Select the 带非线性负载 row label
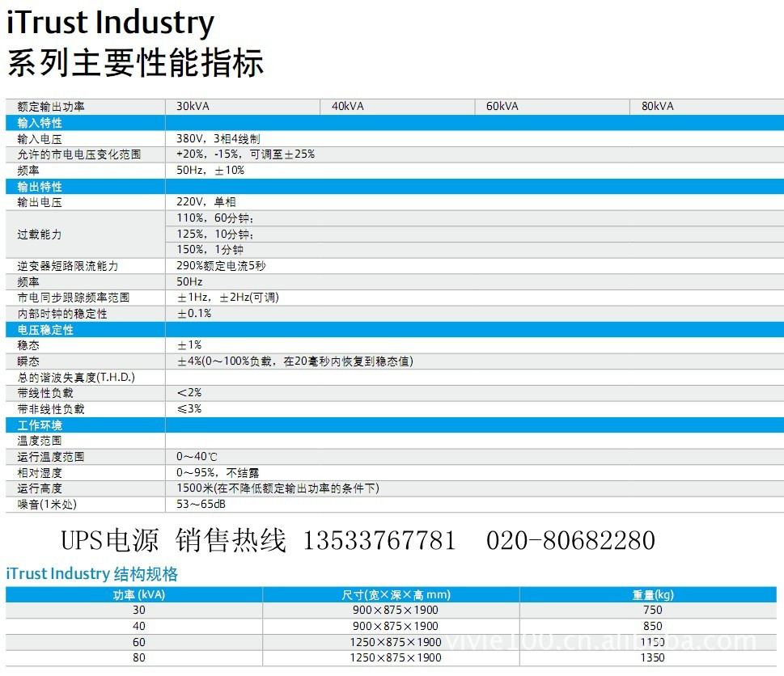 point(50,409)
